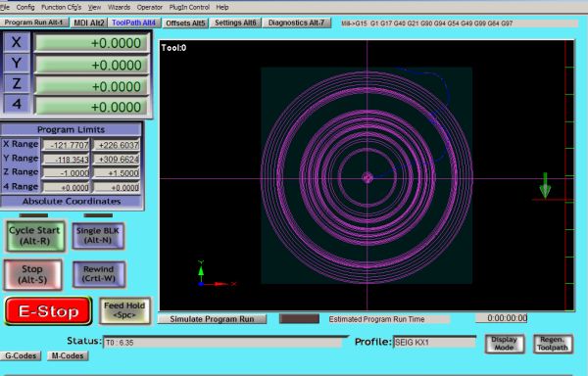This screenshot has height=376, width=588.
Task: Click the Y axis zero button
Action: [x=17, y=63]
